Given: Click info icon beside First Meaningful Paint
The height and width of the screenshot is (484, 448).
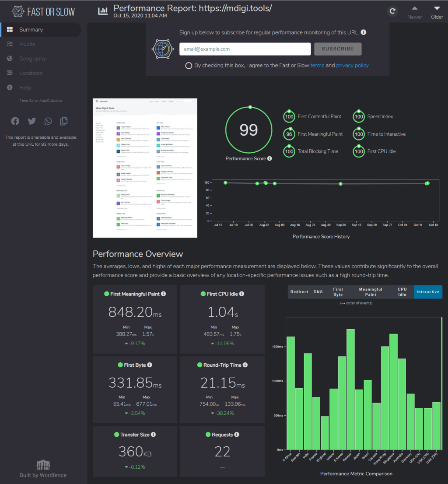Looking at the screenshot, I should click(x=164, y=294).
